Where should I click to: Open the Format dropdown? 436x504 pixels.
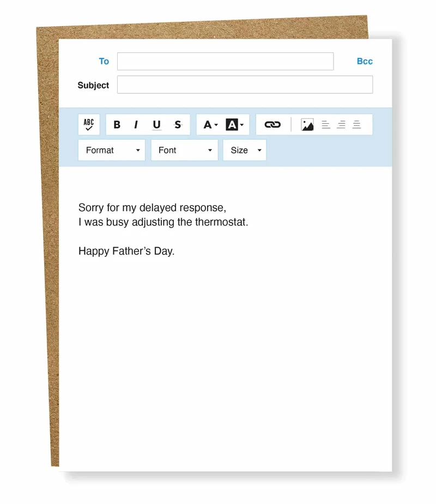[x=112, y=150]
